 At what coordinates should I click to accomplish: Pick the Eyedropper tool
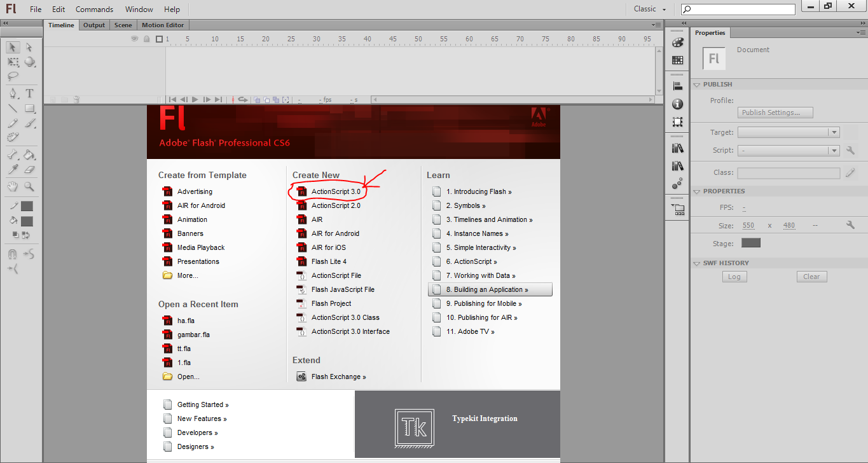13,169
